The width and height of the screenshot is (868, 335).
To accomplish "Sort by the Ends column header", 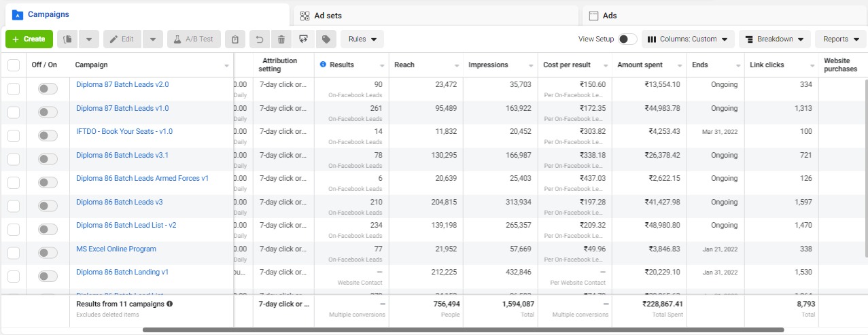I will [x=715, y=65].
